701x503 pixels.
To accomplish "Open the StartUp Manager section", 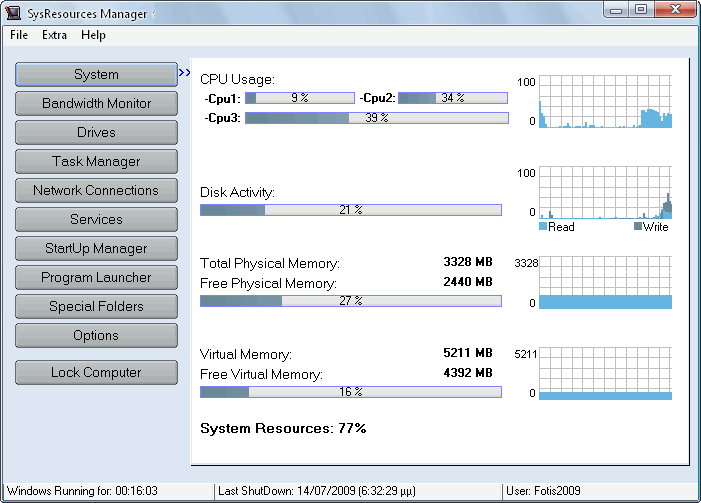I will 96,249.
